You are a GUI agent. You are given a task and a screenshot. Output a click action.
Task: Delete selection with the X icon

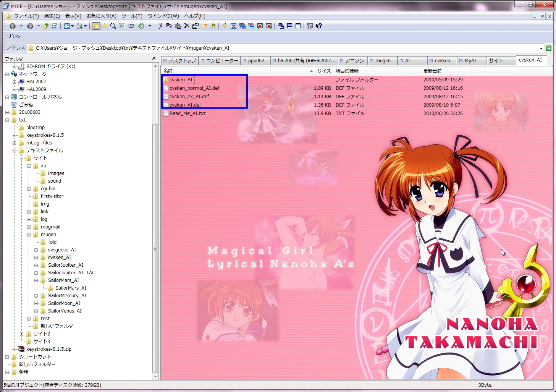[x=187, y=26]
